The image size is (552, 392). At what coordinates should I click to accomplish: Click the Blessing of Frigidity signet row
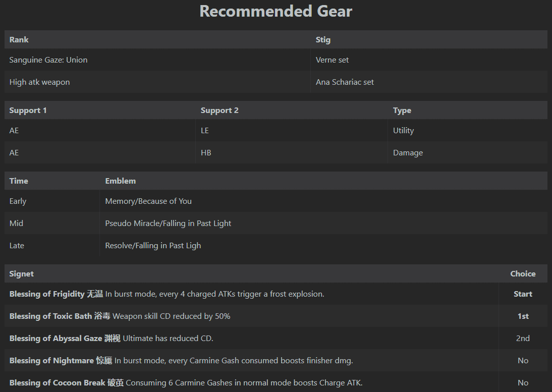coord(167,294)
